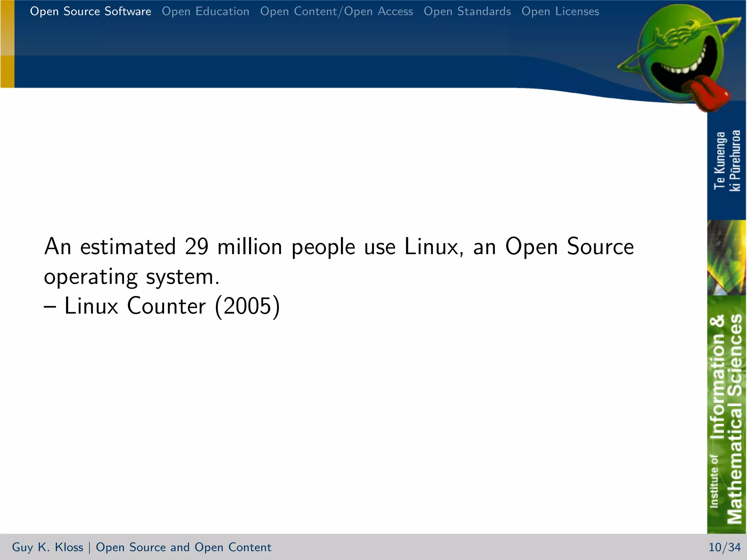This screenshot has height=560, width=747.
Task: Click footer title Open Source and Open Content
Action: (x=183, y=547)
